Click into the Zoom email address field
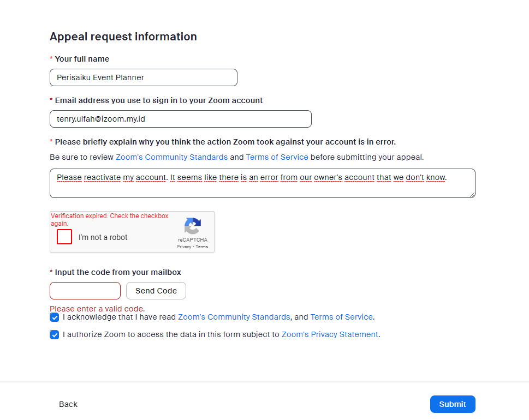Viewport: 529px width, 420px height. click(181, 119)
